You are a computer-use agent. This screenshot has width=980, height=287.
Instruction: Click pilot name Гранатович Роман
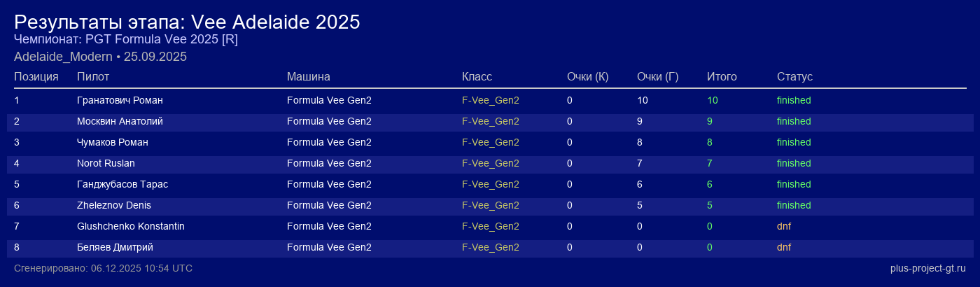pyautogui.click(x=120, y=100)
